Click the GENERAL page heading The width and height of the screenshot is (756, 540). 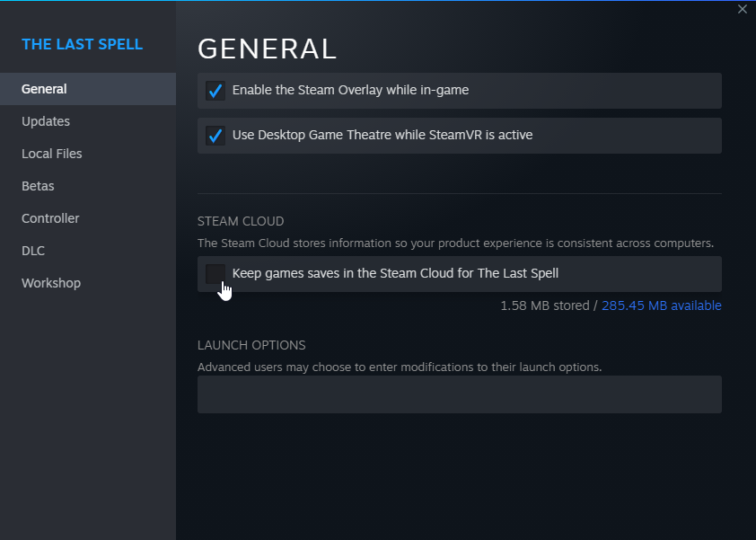coord(267,49)
